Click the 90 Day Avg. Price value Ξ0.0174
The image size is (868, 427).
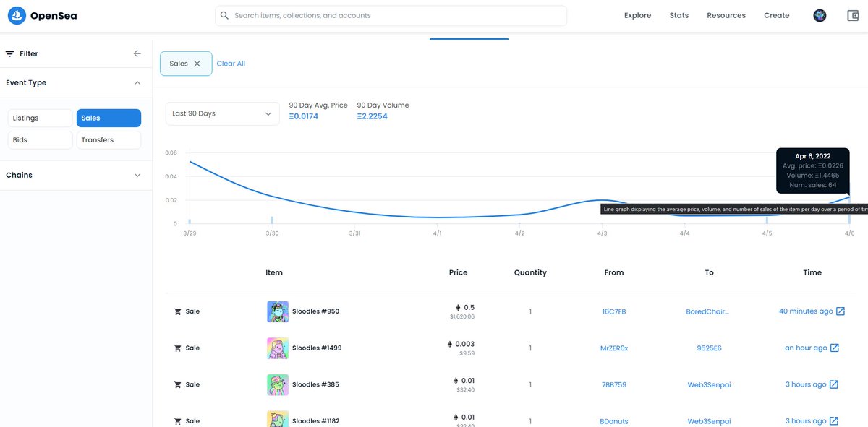pyautogui.click(x=303, y=116)
